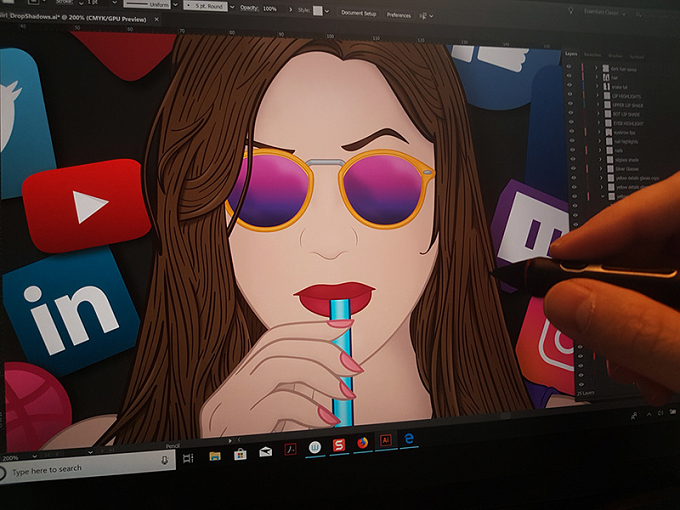
Task: Open the Preferences button
Action: [399, 15]
